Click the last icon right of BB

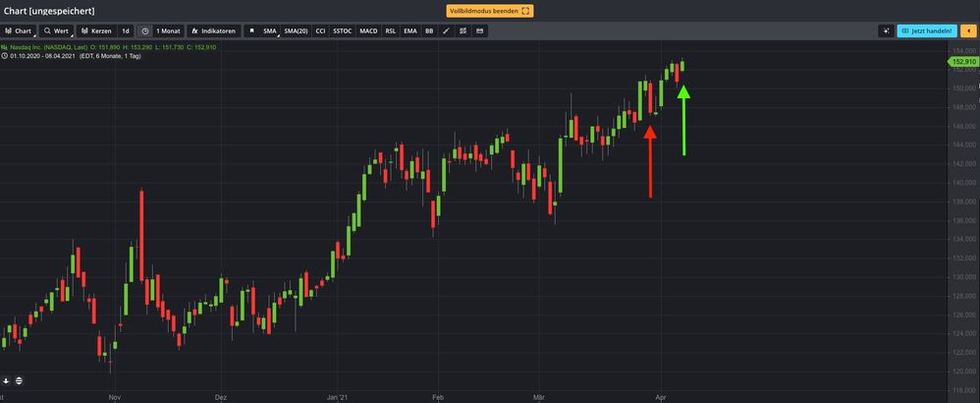(479, 31)
